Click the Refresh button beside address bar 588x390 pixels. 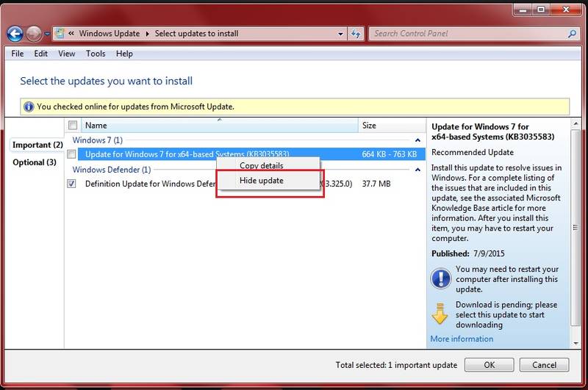click(x=356, y=34)
